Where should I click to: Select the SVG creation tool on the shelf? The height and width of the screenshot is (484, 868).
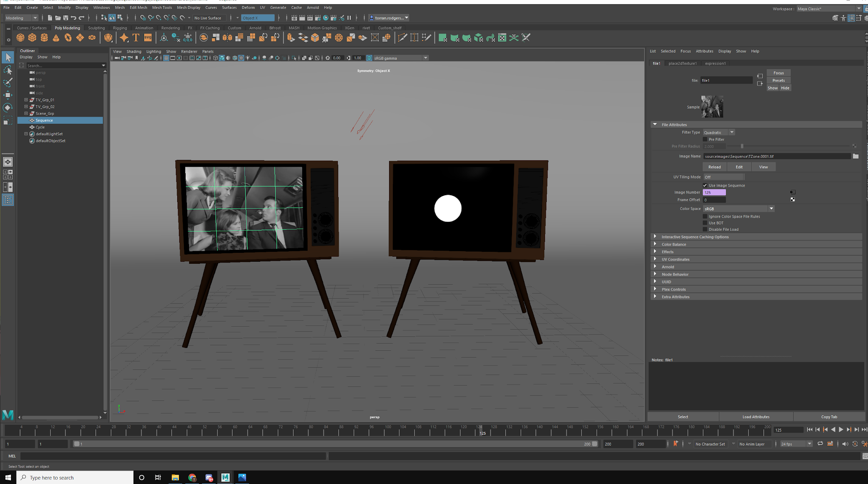pos(148,37)
